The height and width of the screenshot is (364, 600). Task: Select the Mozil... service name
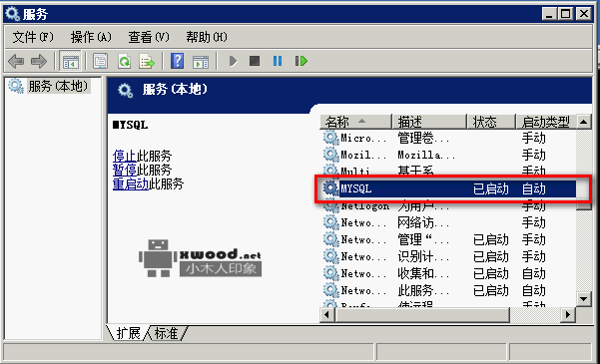pos(363,155)
